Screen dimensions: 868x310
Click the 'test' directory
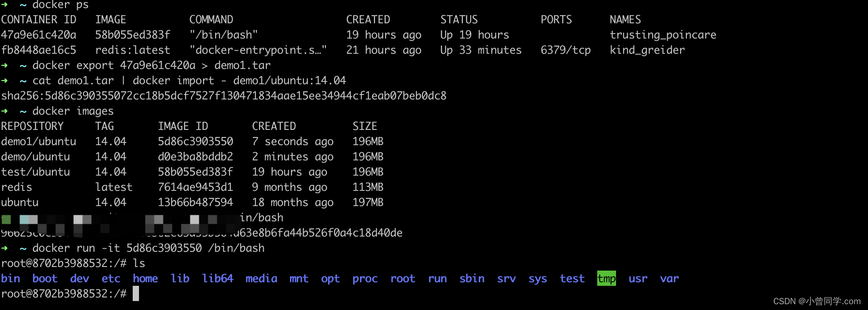572,279
